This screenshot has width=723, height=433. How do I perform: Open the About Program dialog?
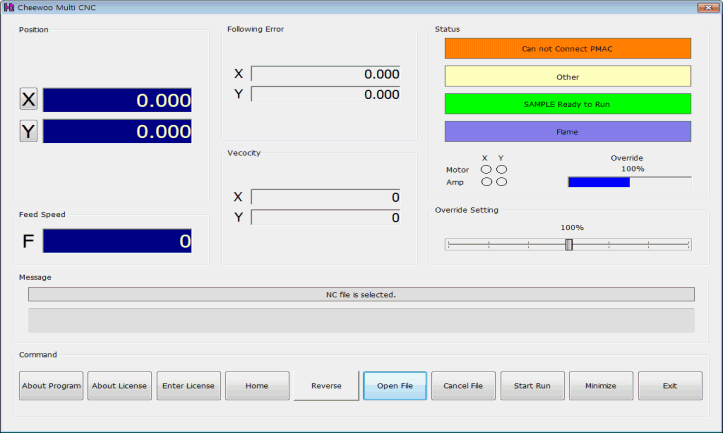(51, 386)
